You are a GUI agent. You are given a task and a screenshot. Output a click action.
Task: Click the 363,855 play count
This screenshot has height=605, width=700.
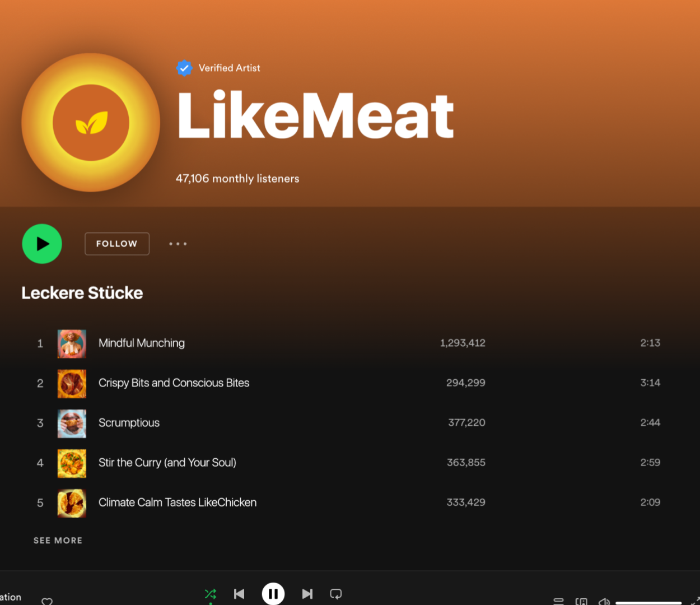pos(466,462)
